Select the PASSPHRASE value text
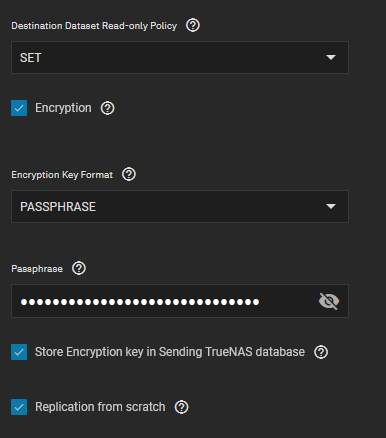The image size is (386, 438). (x=58, y=207)
